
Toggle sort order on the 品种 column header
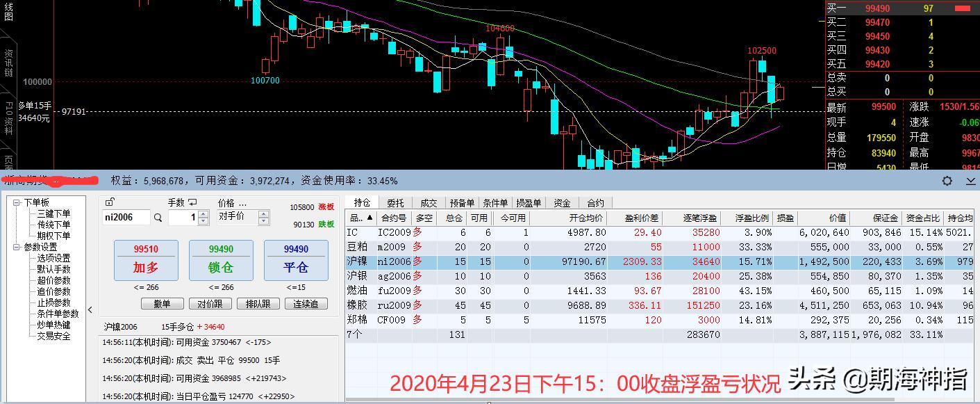359,218
